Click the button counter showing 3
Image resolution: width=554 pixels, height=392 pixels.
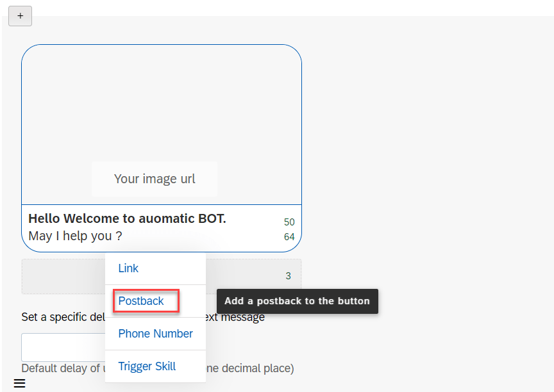point(288,276)
